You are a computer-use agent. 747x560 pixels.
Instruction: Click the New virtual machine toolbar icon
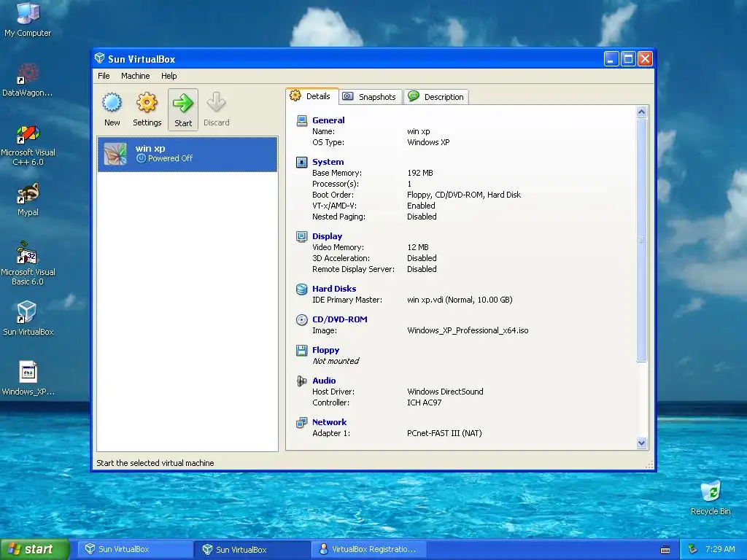click(112, 109)
